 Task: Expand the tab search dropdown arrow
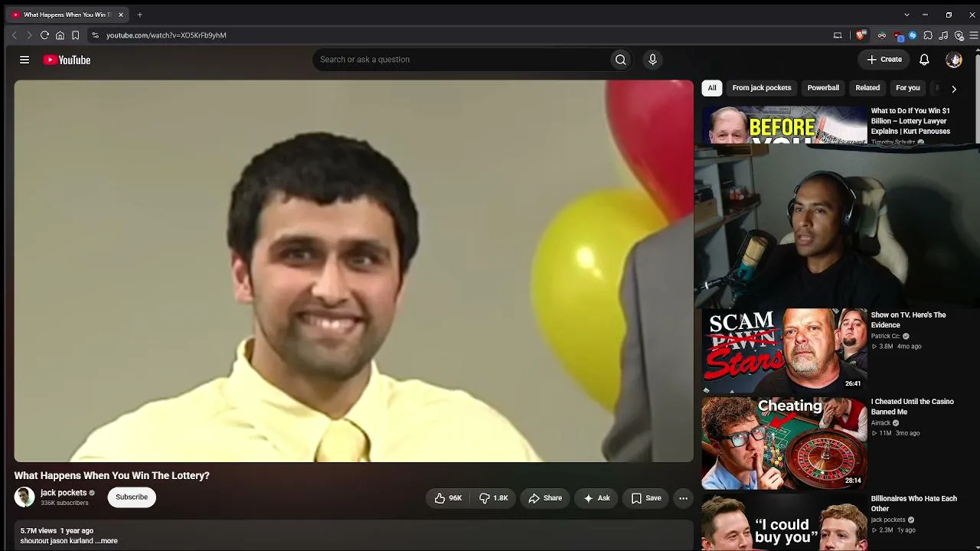906,15
